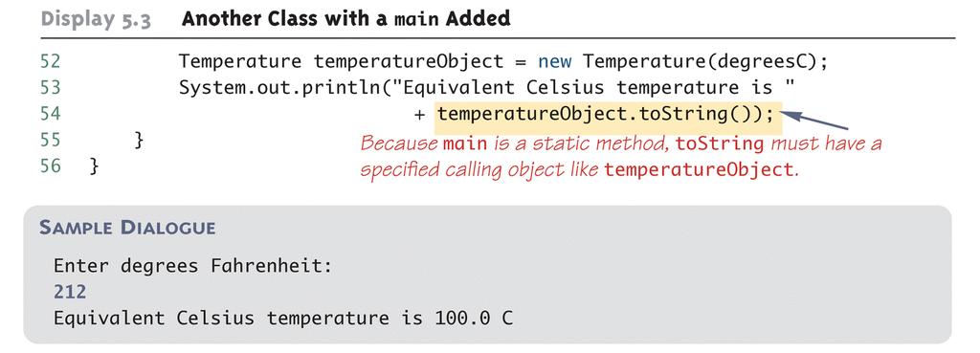The height and width of the screenshot is (353, 980).
Task: Click the 'Enter degrees Fahrenheit:' prompt line
Action: coord(192,266)
